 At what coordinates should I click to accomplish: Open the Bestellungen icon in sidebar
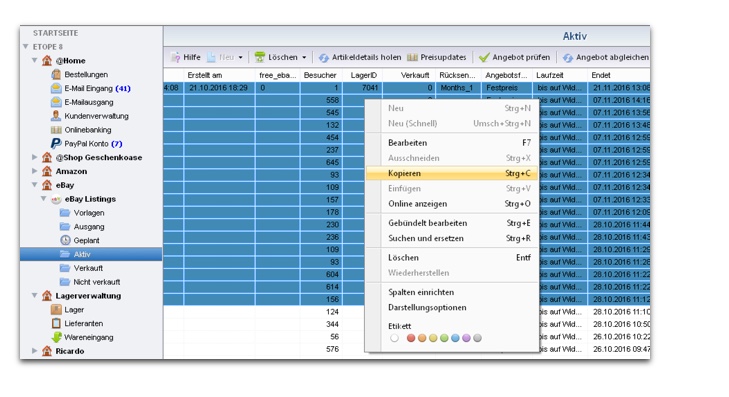pyautogui.click(x=56, y=74)
